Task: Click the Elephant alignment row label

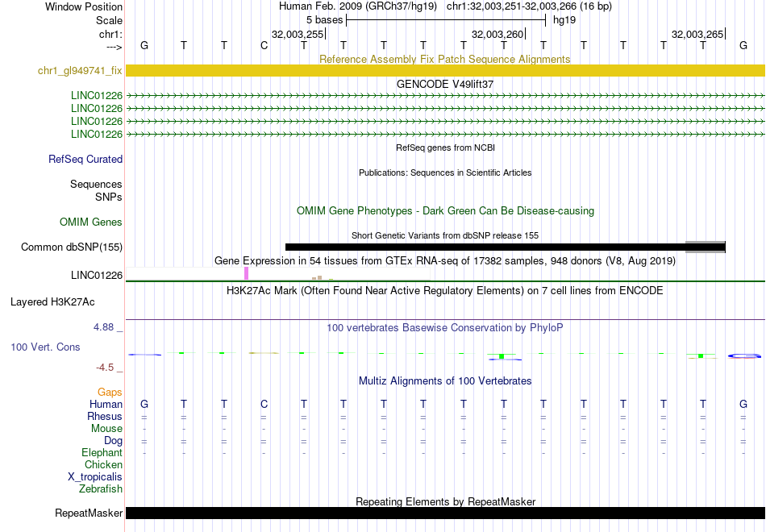Action: [102, 453]
